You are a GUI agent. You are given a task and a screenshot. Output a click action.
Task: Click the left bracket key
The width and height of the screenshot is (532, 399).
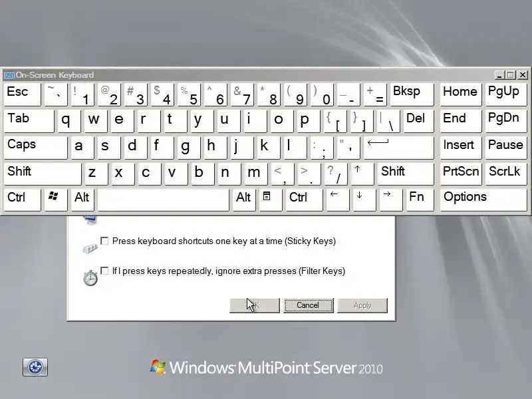336,121
